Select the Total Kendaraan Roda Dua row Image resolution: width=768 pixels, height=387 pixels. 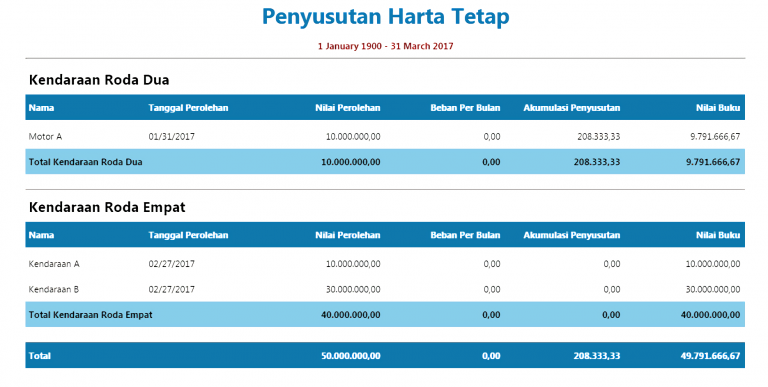(385, 162)
